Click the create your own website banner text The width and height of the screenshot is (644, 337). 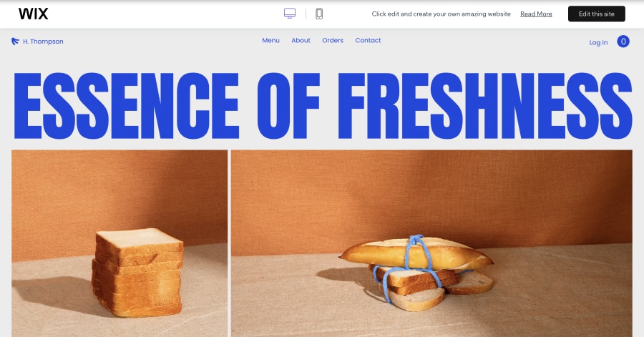click(441, 14)
